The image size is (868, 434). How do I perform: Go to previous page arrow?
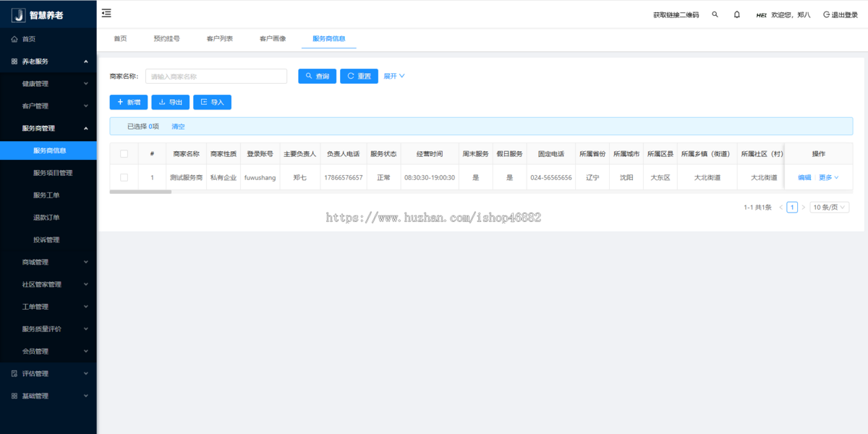[x=781, y=208]
